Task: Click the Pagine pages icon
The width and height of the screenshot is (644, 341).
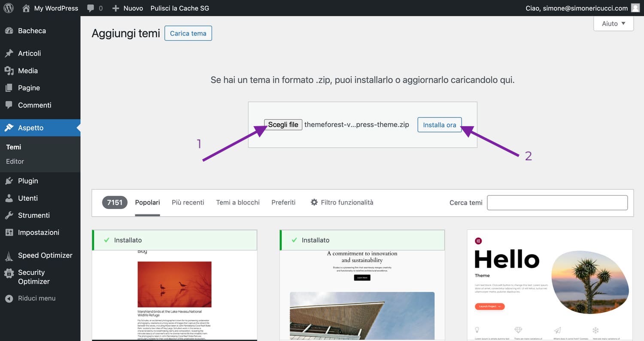Action: point(9,88)
